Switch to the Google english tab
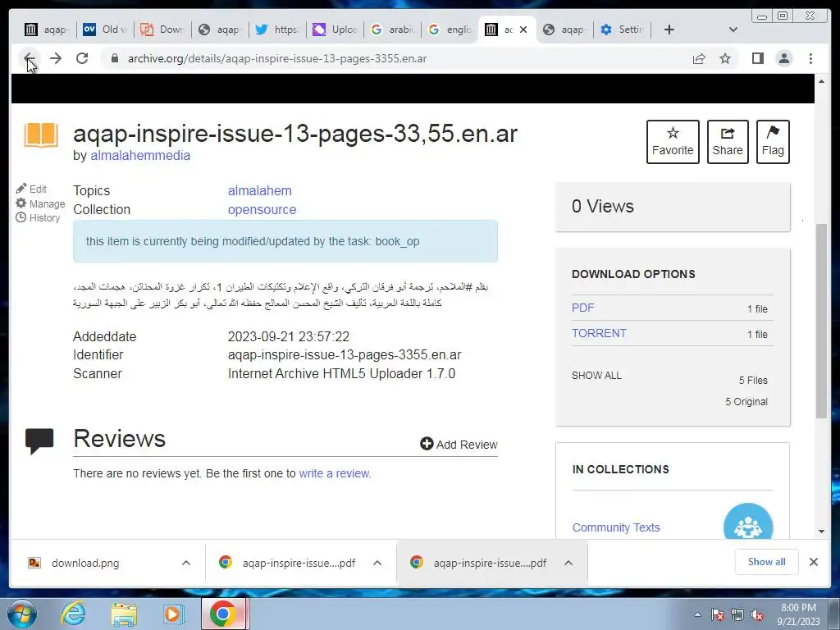The height and width of the screenshot is (630, 840). 450,30
